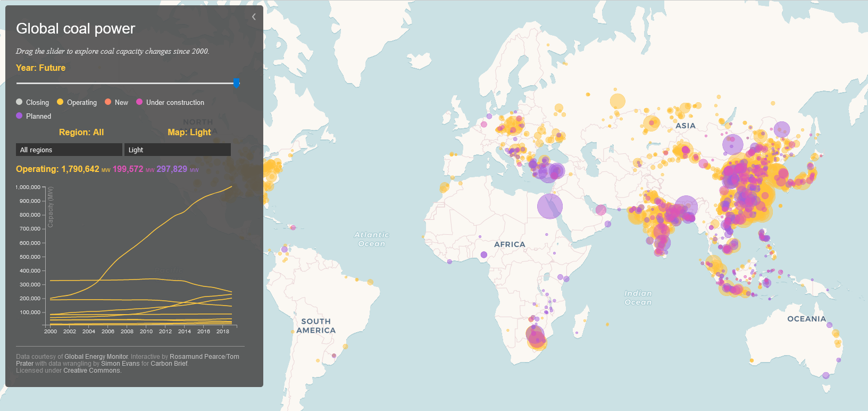The height and width of the screenshot is (411, 868).
Task: Click the 'Operating' legend label
Action: [82, 102]
